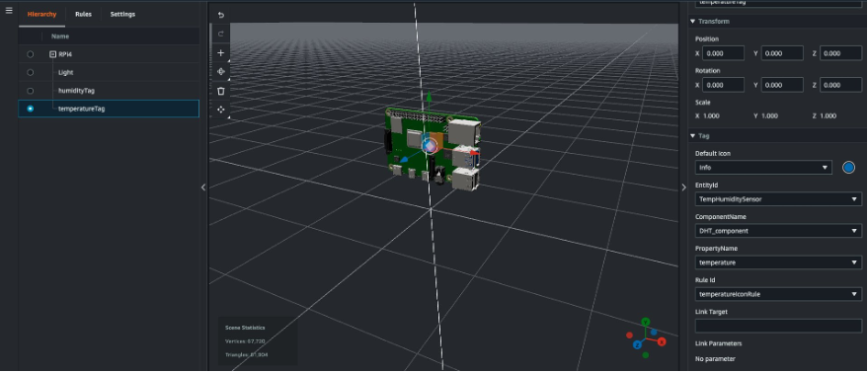Select the four-arrow camera move tool
The width and height of the screenshot is (868, 372).
(221, 110)
